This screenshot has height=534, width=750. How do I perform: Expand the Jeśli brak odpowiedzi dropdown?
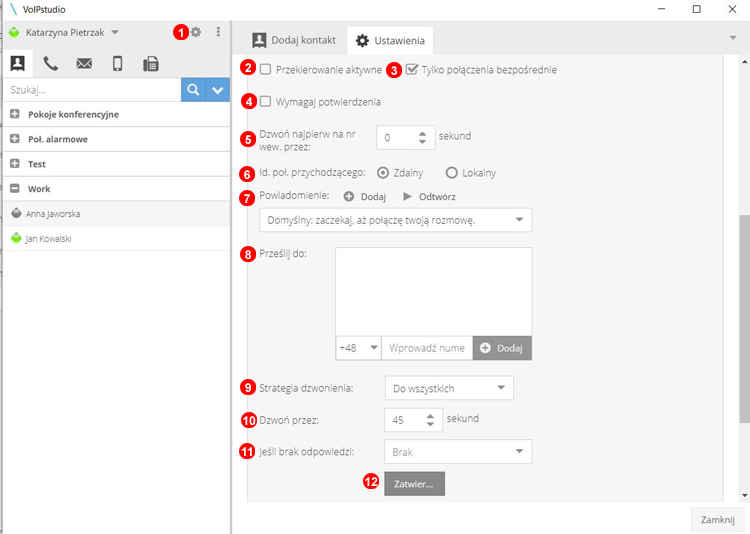(x=458, y=452)
